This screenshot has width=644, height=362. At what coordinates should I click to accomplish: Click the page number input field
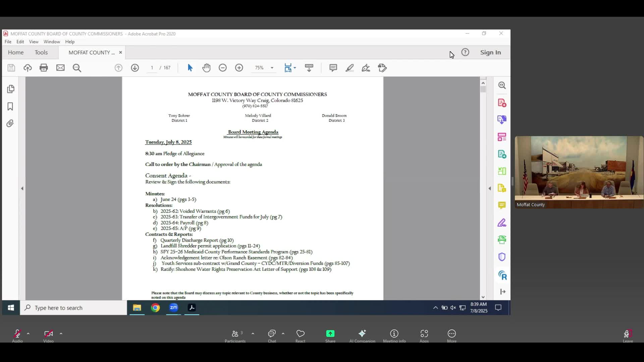(152, 68)
